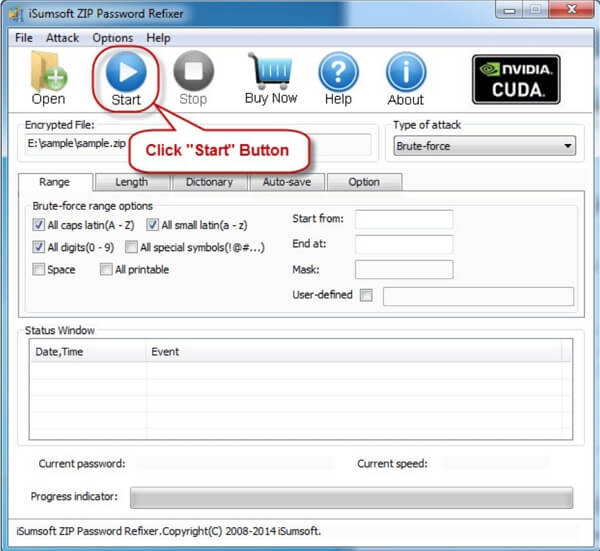Image resolution: width=600 pixels, height=551 pixels.
Task: Start the password attack with the play icon
Action: (x=126, y=79)
